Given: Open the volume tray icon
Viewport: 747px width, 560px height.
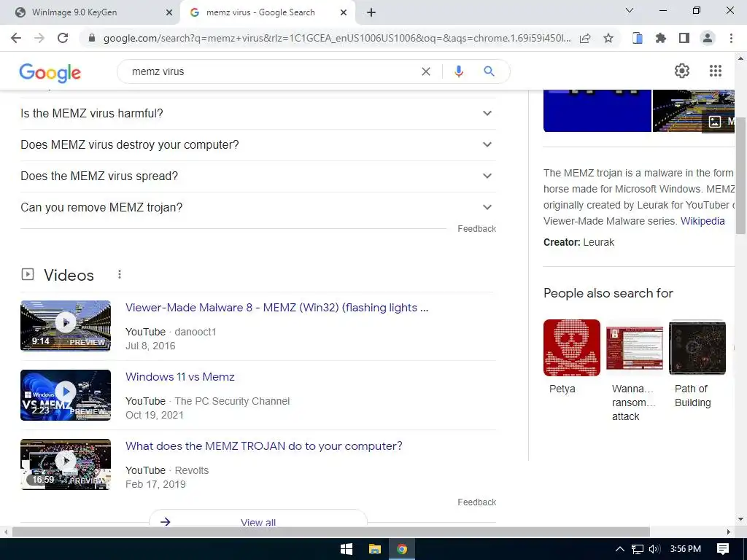Looking at the screenshot, I should pyautogui.click(x=654, y=549).
